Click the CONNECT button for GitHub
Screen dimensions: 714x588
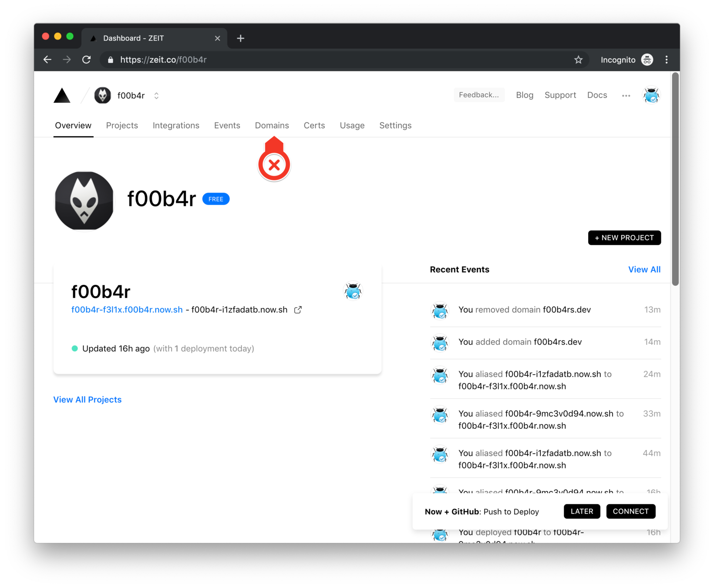630,511
